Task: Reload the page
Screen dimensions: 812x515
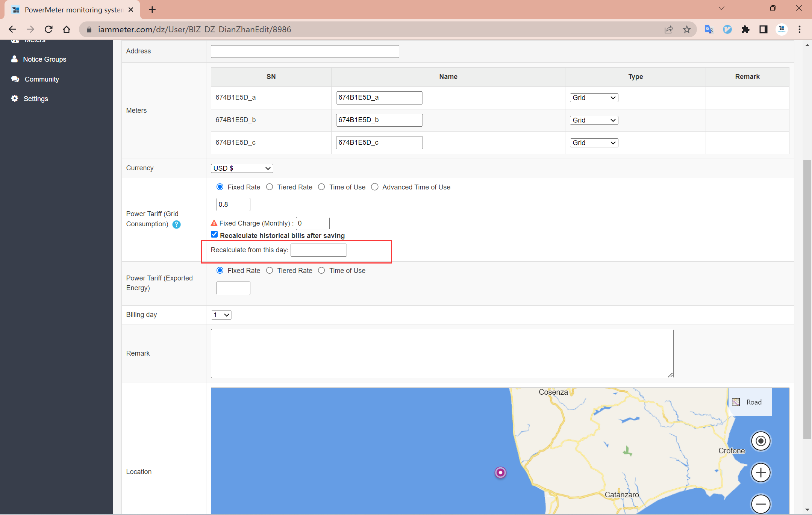Action: click(x=48, y=29)
